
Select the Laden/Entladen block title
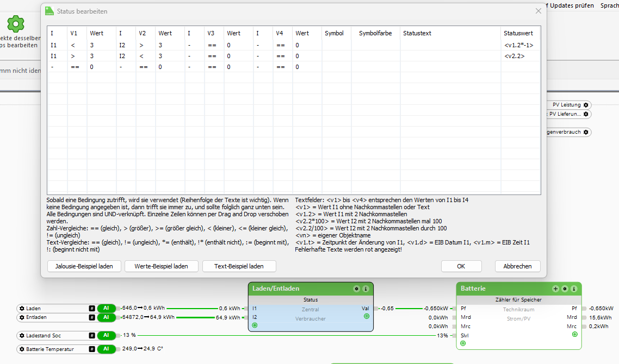point(276,288)
